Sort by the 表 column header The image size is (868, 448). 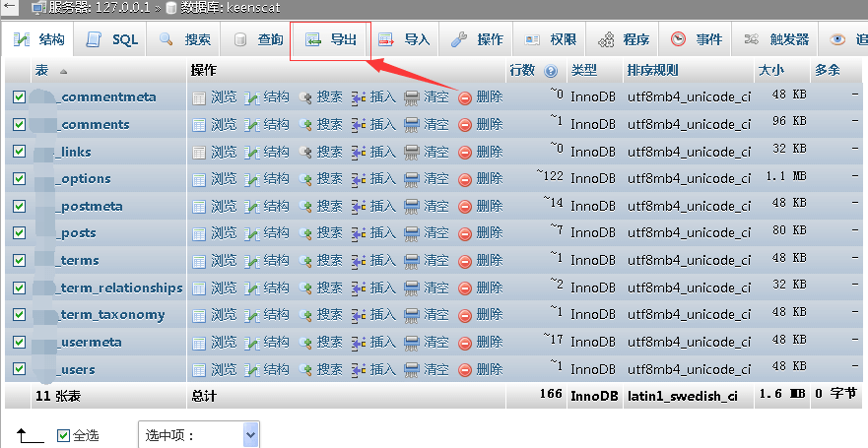[x=41, y=70]
